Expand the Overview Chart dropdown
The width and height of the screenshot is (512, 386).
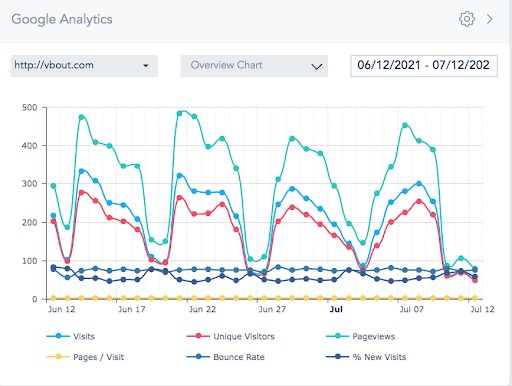click(x=254, y=66)
